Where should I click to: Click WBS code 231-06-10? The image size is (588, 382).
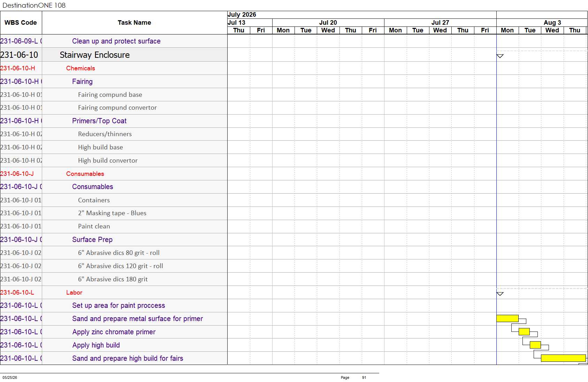click(19, 55)
